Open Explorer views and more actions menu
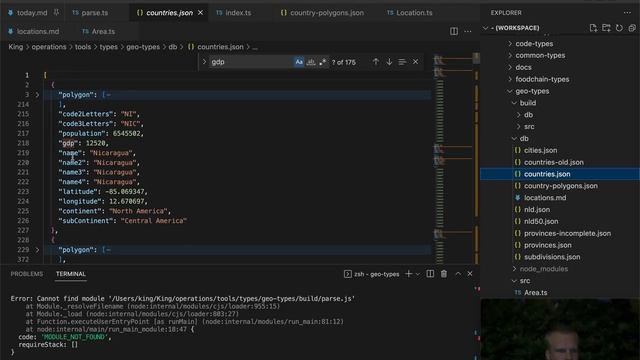The height and width of the screenshot is (360, 640). click(x=627, y=13)
